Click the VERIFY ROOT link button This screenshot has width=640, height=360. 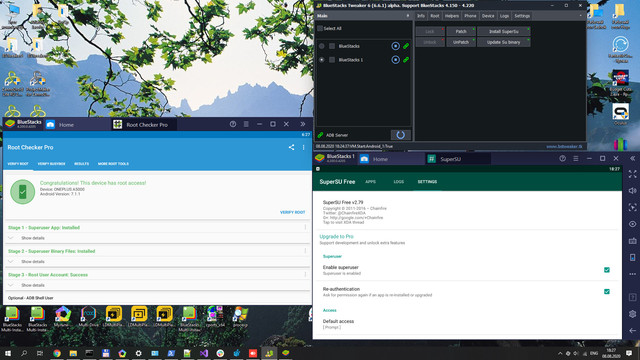pyautogui.click(x=292, y=212)
